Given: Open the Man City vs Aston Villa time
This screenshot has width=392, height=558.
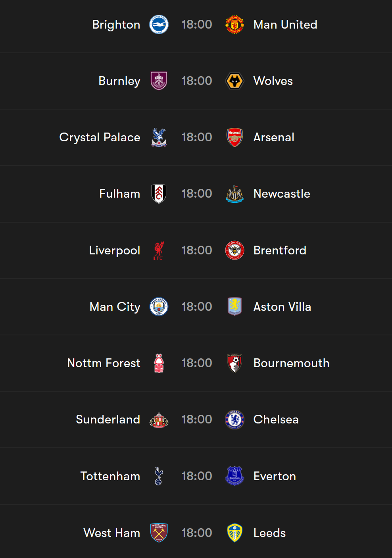Looking at the screenshot, I should click(197, 307).
